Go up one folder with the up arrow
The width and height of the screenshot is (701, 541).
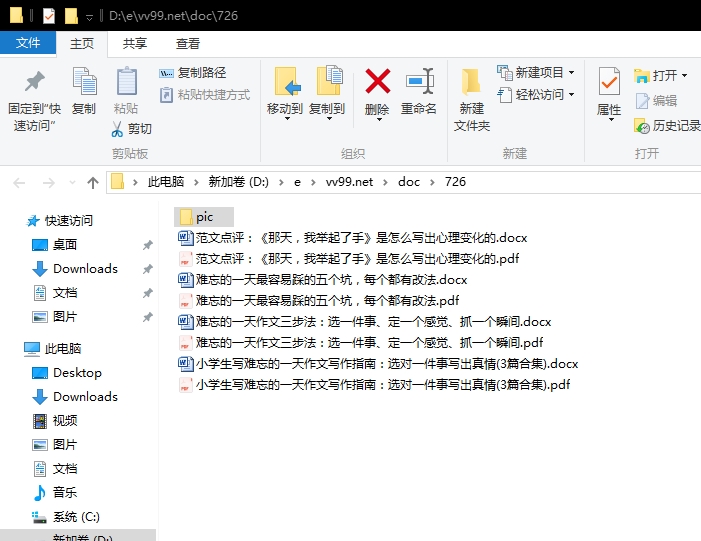[x=93, y=182]
